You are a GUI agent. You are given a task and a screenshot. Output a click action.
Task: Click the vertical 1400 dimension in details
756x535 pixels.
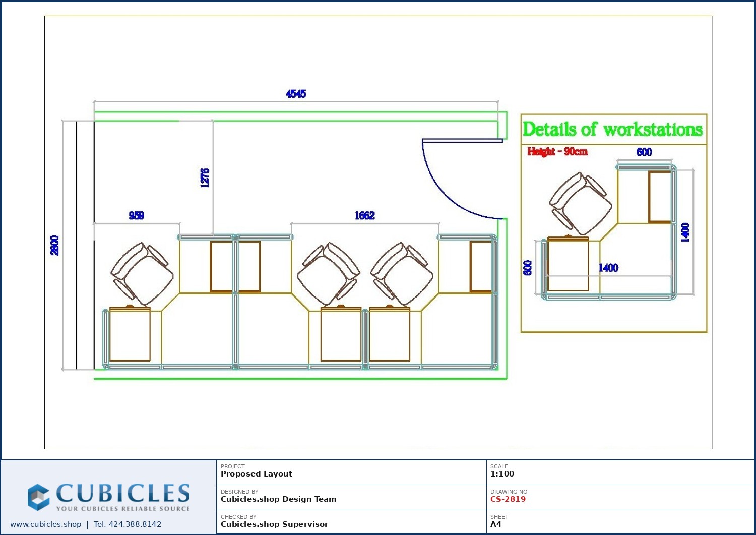pyautogui.click(x=685, y=232)
